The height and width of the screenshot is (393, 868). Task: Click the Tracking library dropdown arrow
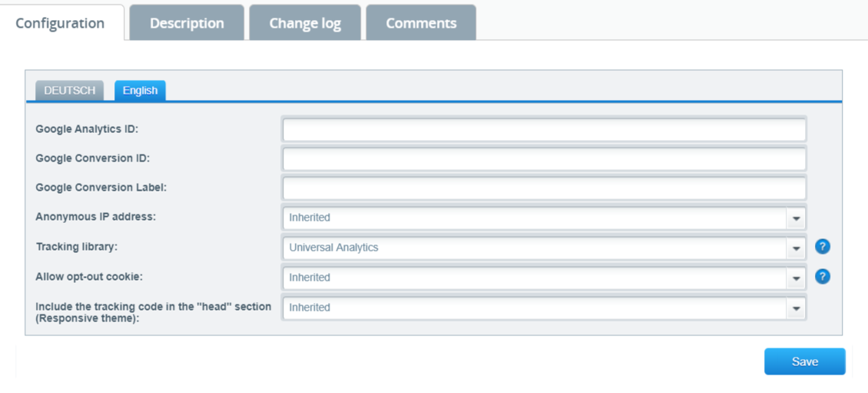pyautogui.click(x=796, y=248)
